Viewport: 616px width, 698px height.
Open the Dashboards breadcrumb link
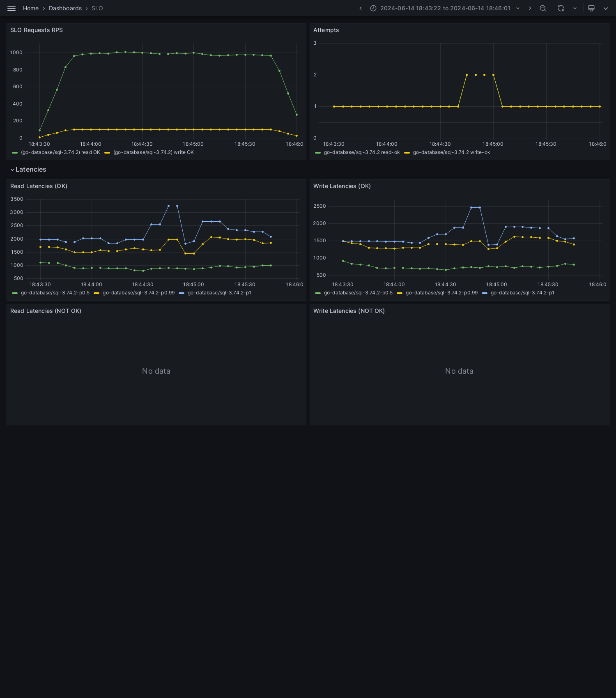[65, 8]
